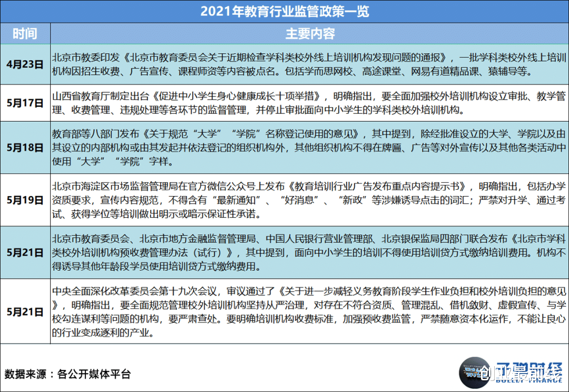Click the first 5月21日 date cell
Image resolution: width=569 pixels, height=392 pixels.
tap(26, 253)
